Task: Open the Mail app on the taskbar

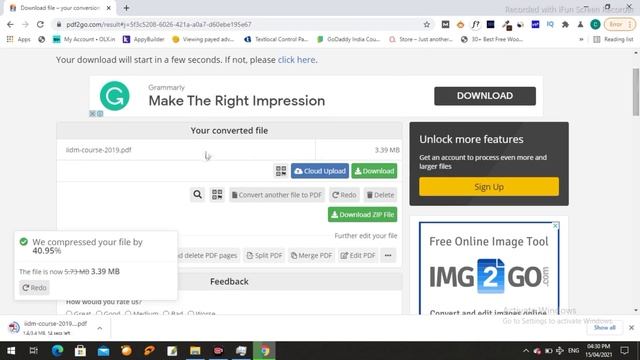Action: (103, 351)
